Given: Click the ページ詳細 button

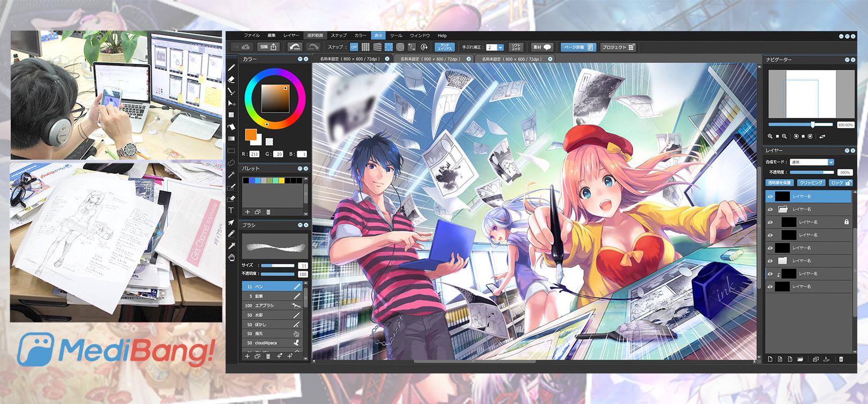Looking at the screenshot, I should click(578, 47).
